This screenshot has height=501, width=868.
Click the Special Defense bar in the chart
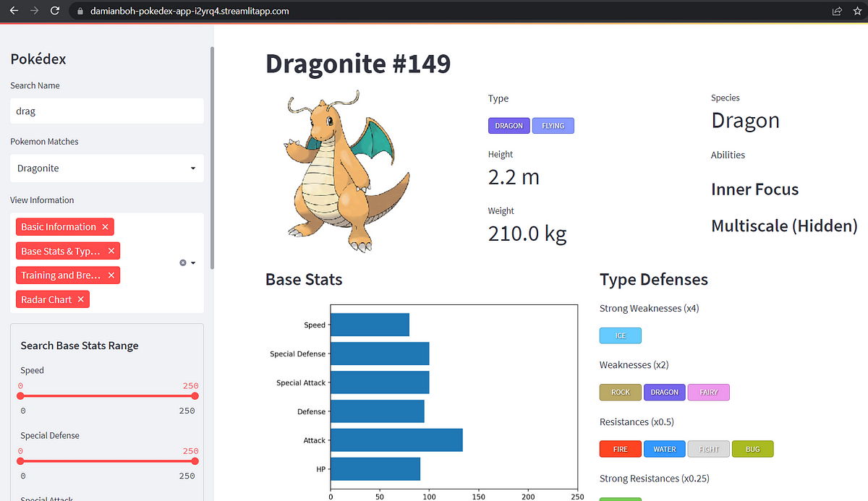380,354
